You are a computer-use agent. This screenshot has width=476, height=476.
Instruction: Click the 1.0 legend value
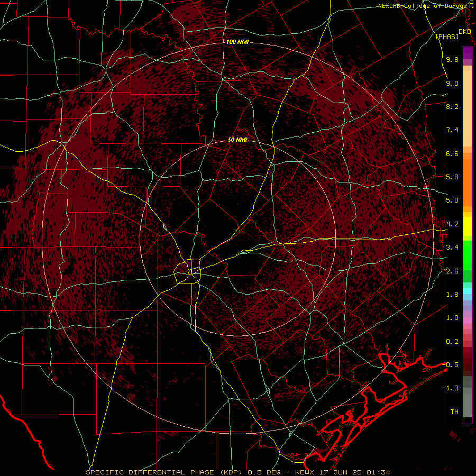coord(452,318)
